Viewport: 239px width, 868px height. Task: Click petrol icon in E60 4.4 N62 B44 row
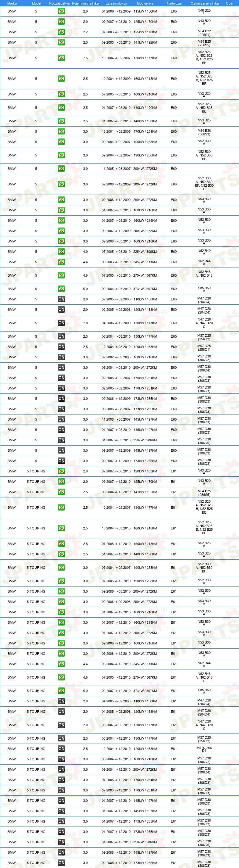point(61,262)
